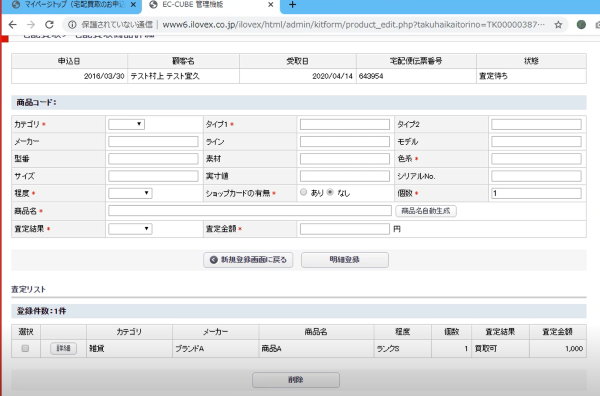Open 詳細 for the 商品A row
The image size is (600, 396).
click(x=64, y=348)
